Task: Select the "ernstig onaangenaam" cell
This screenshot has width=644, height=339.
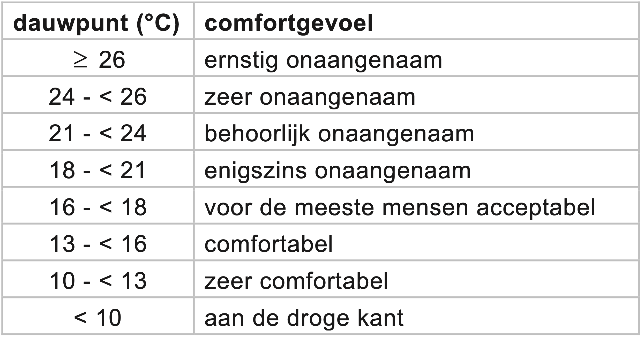Action: (323, 60)
